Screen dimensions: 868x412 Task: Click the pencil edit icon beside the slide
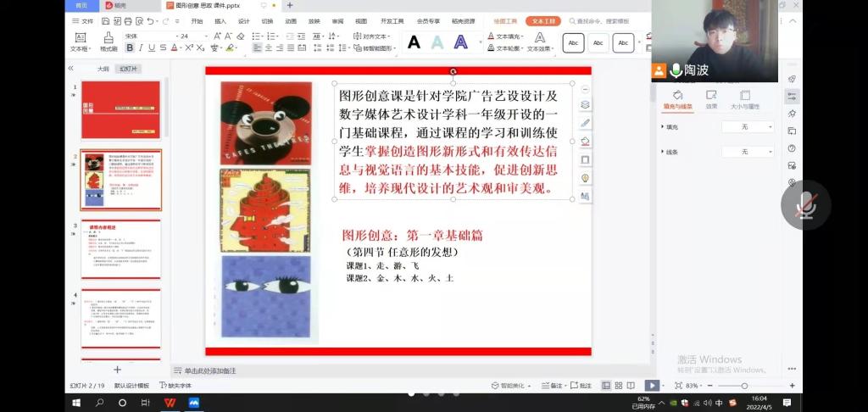[585, 123]
